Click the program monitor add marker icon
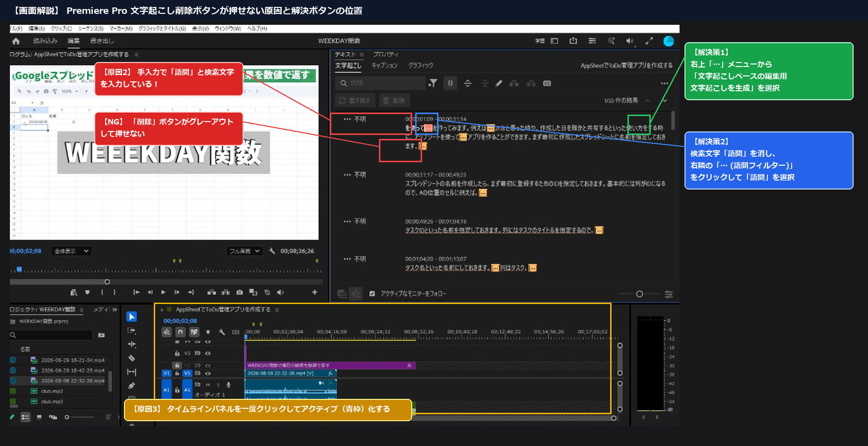Image resolution: width=868 pixels, height=446 pixels. pyautogui.click(x=87, y=292)
